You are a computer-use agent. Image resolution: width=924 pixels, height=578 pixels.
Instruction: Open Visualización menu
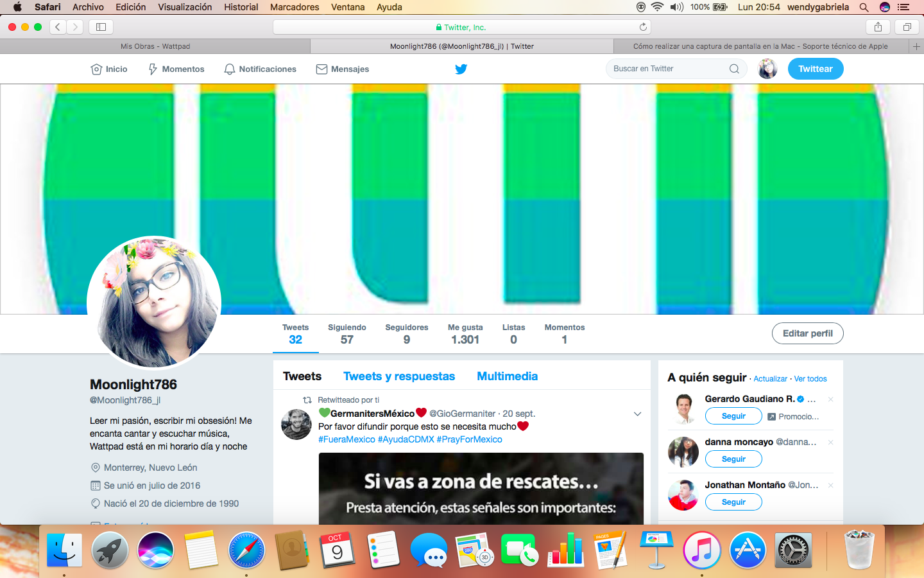click(185, 7)
